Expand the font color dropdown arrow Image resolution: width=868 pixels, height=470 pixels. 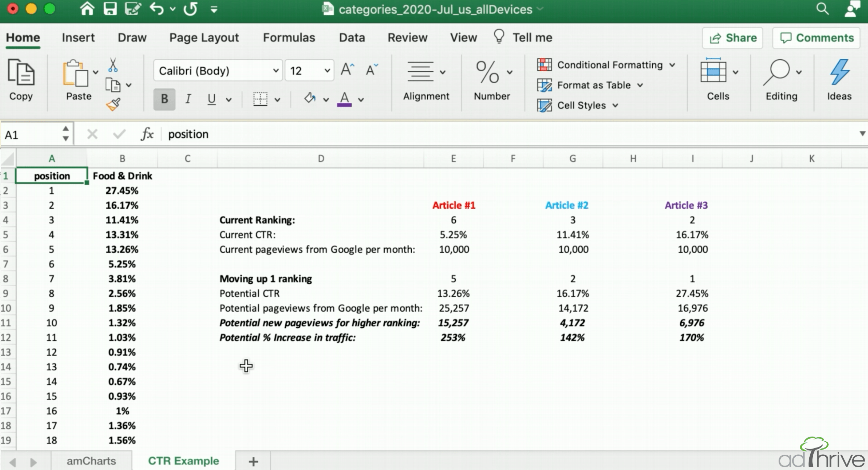(x=361, y=100)
